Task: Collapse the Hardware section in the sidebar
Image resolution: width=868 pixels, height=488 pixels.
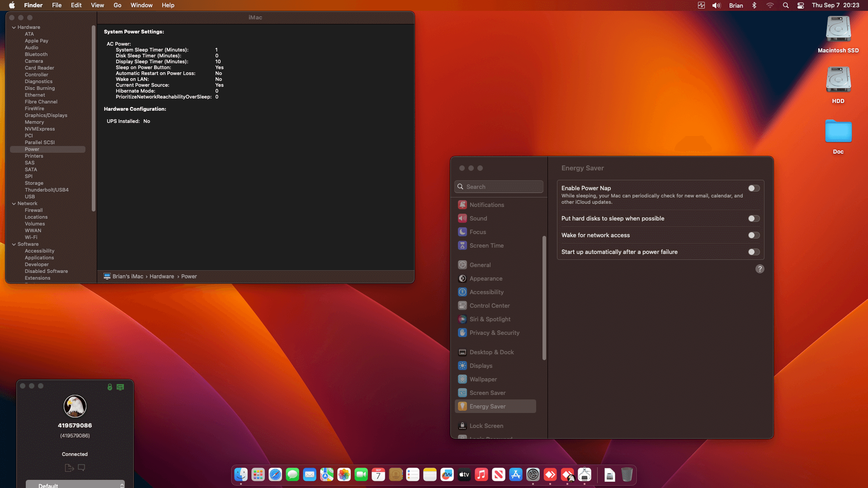Action: (x=14, y=28)
